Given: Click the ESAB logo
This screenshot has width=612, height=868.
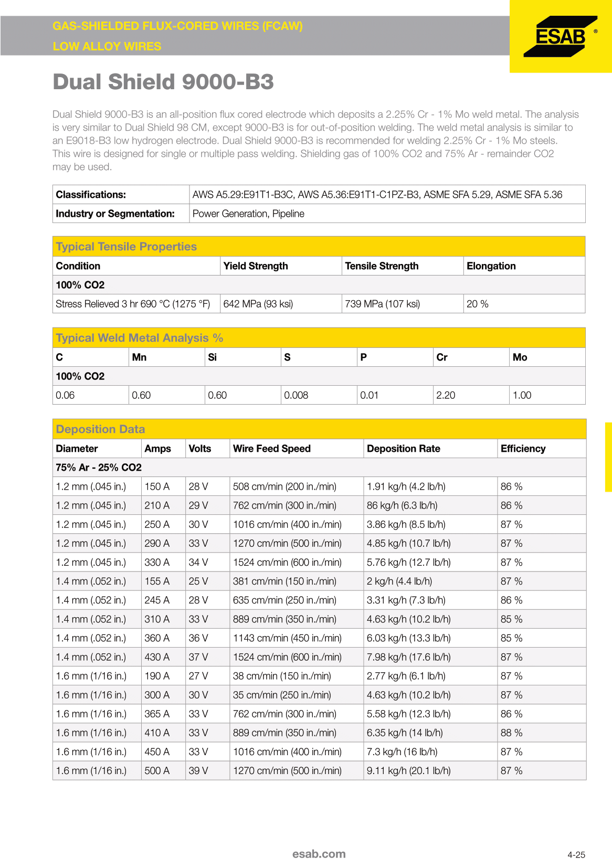Looking at the screenshot, I should (x=561, y=36).
